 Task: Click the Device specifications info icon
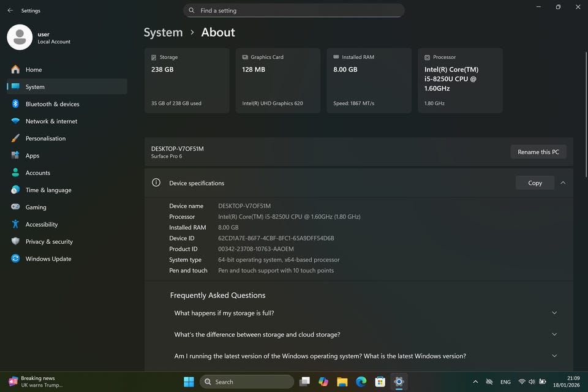tap(156, 183)
